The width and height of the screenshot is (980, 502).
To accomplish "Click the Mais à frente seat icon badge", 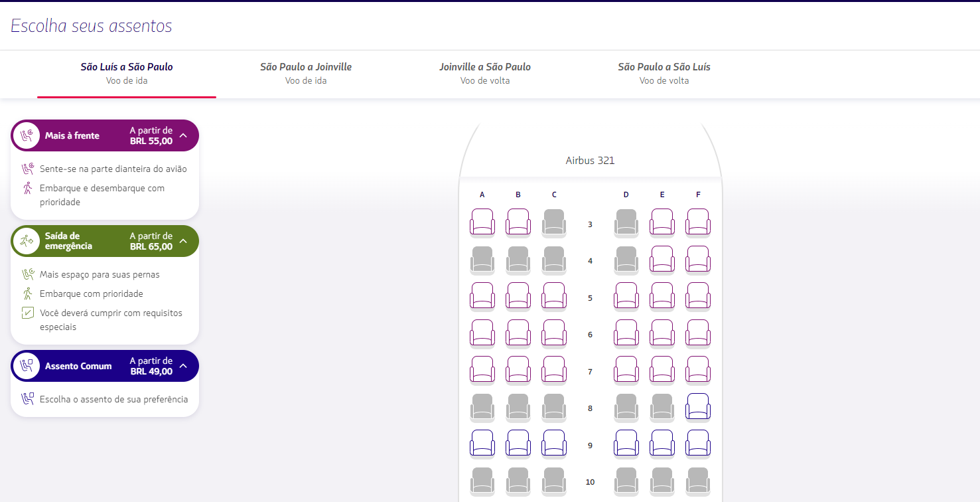I will click(27, 135).
